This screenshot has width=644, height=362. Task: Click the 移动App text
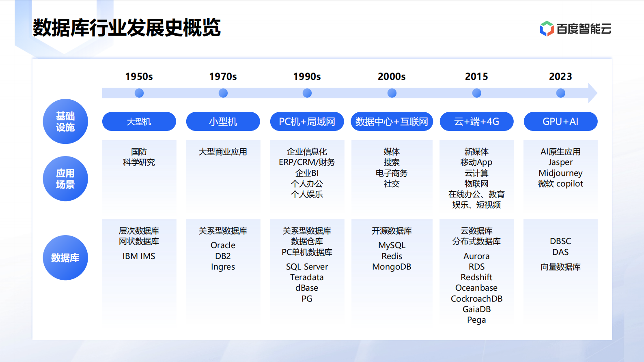pyautogui.click(x=477, y=163)
